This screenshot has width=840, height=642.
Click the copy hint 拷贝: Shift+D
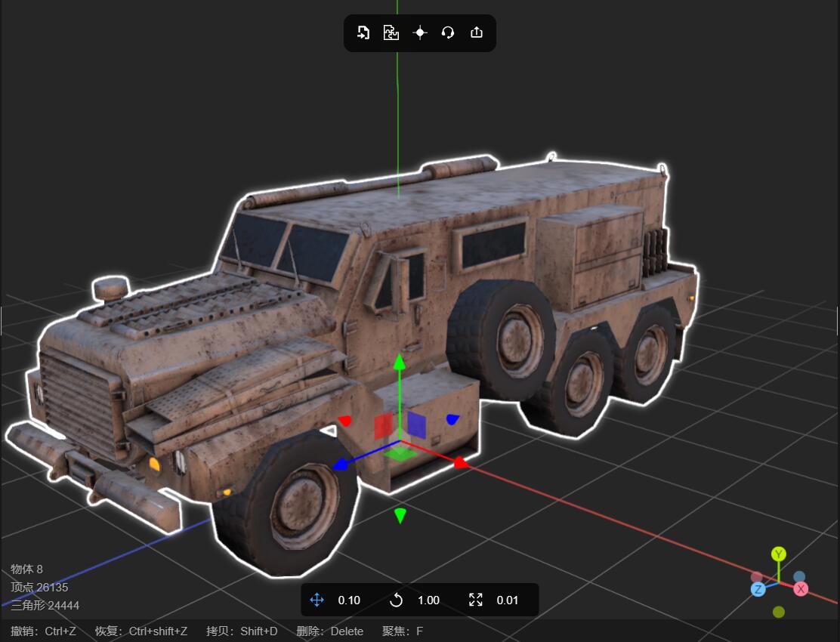[x=242, y=631]
